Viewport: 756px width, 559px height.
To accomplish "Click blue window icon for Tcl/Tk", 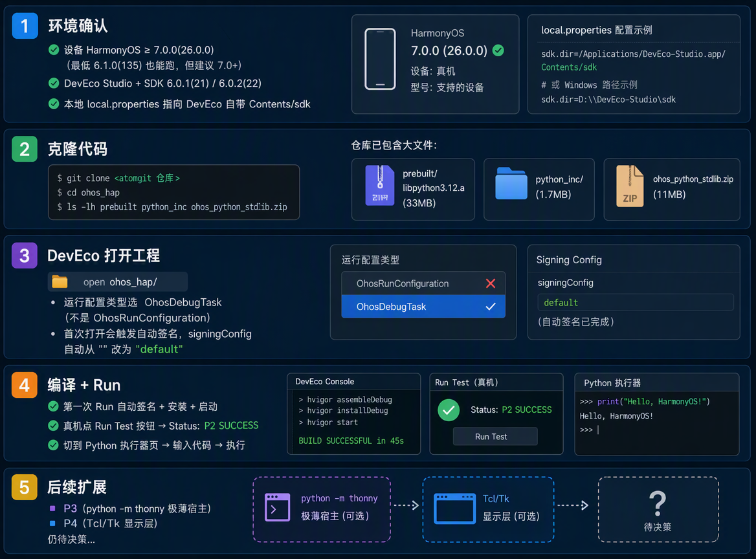I will click(x=454, y=509).
